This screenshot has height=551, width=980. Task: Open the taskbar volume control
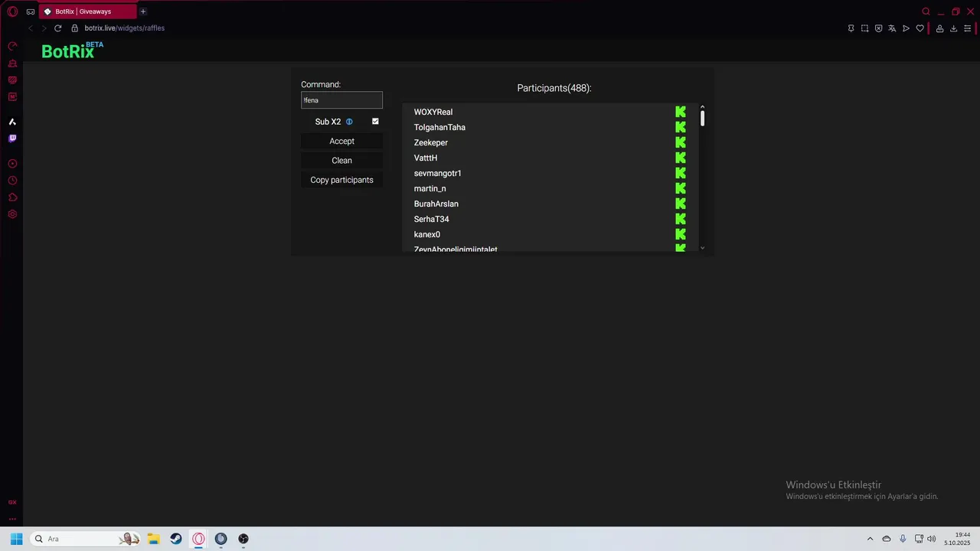[932, 539]
